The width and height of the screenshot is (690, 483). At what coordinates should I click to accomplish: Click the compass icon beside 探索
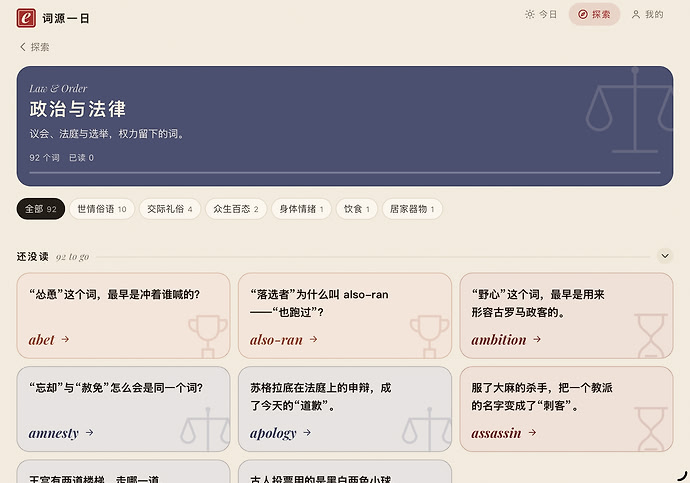[583, 14]
